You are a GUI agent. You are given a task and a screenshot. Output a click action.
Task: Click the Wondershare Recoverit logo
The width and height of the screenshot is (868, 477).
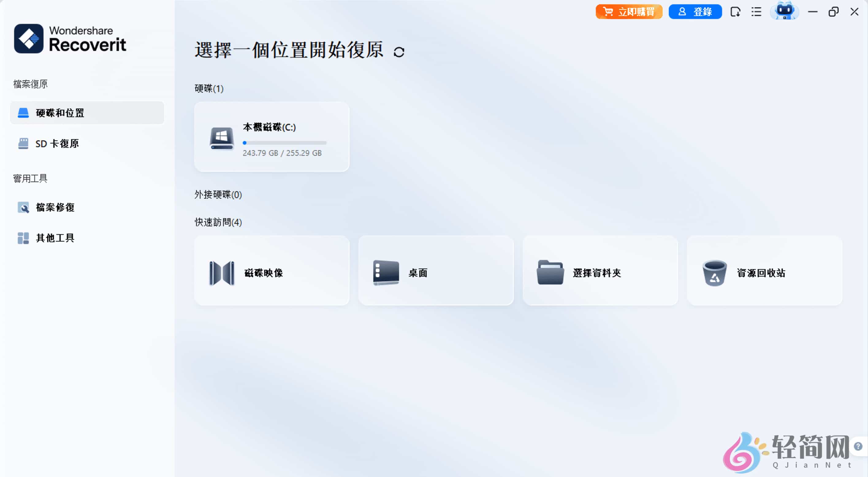pyautogui.click(x=70, y=39)
